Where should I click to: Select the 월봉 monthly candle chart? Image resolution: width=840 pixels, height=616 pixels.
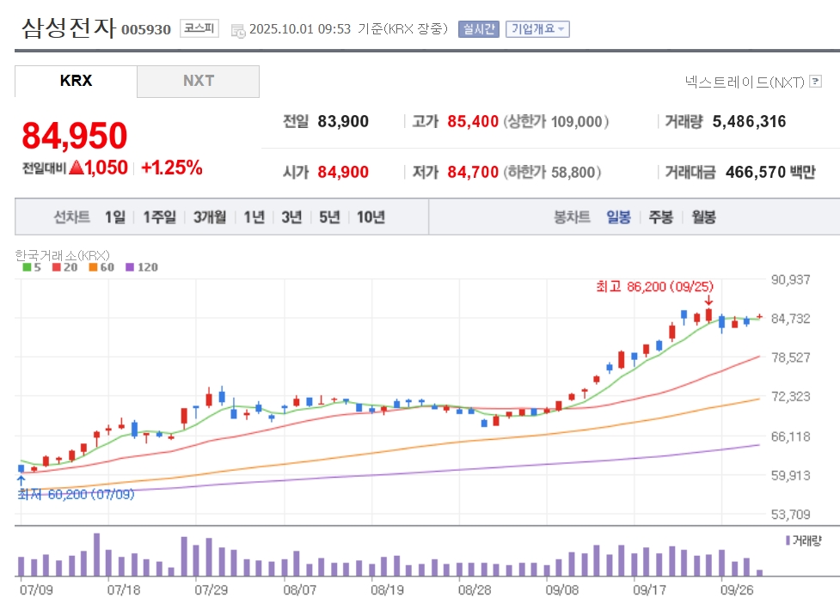(x=703, y=217)
